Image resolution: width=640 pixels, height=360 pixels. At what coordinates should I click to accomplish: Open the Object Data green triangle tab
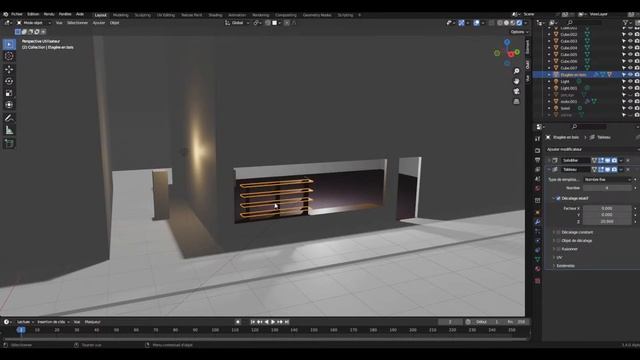coord(538,259)
